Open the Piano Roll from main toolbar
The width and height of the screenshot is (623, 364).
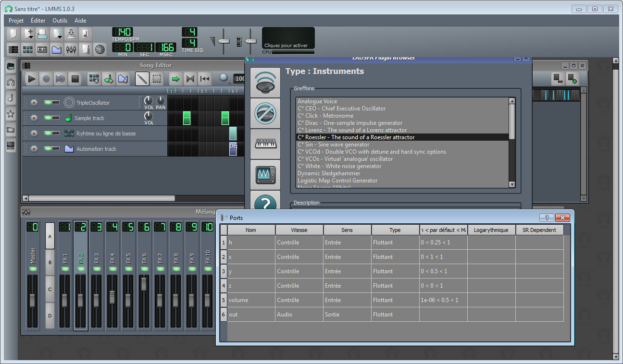(42, 49)
